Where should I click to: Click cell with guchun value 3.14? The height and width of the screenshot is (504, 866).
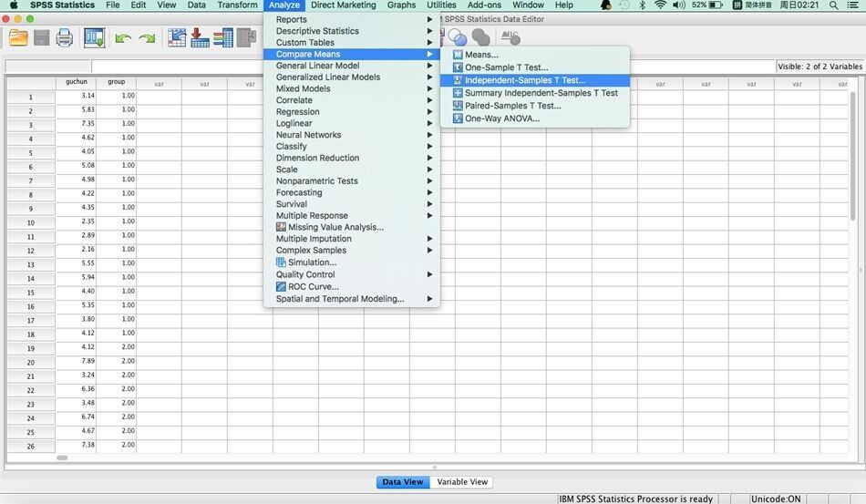point(77,96)
